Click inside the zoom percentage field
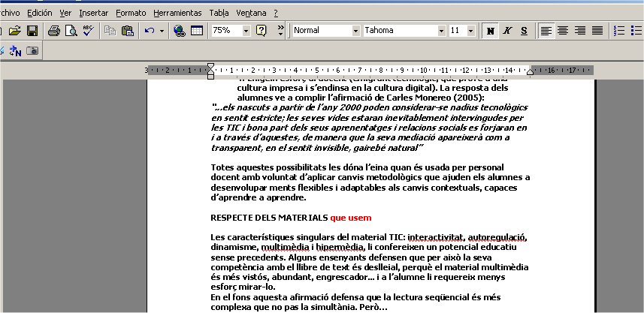This screenshot has height=313, width=644. tap(226, 31)
